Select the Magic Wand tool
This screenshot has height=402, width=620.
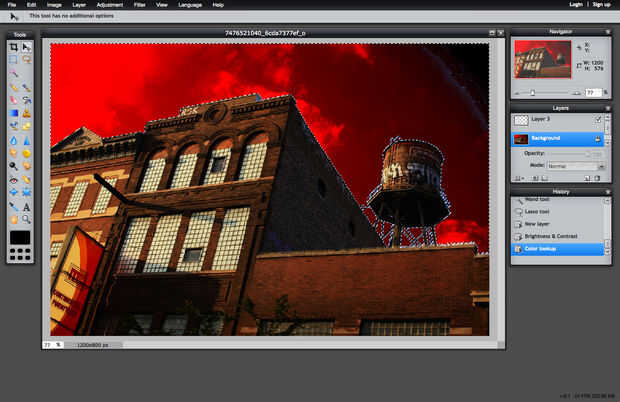click(x=14, y=73)
